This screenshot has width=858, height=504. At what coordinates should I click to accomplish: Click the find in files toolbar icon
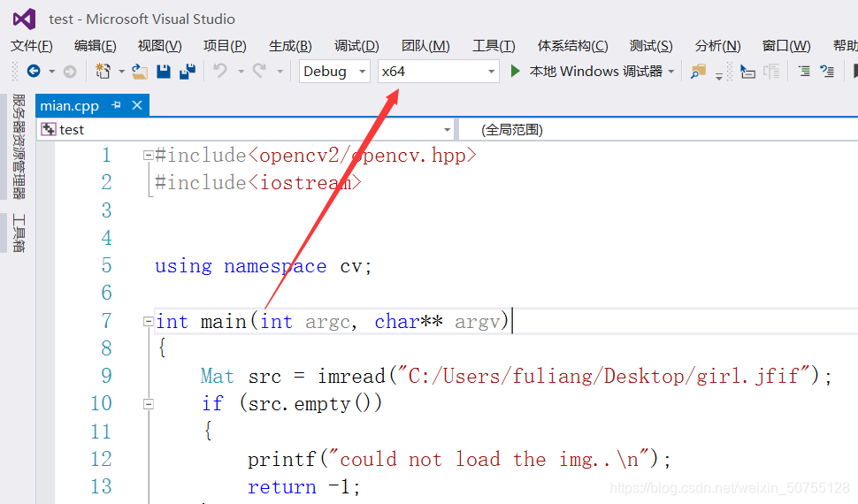pos(698,72)
